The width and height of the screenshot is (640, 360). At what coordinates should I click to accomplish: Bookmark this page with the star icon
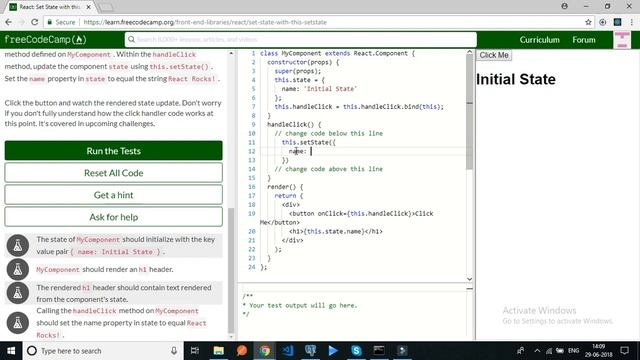click(588, 22)
